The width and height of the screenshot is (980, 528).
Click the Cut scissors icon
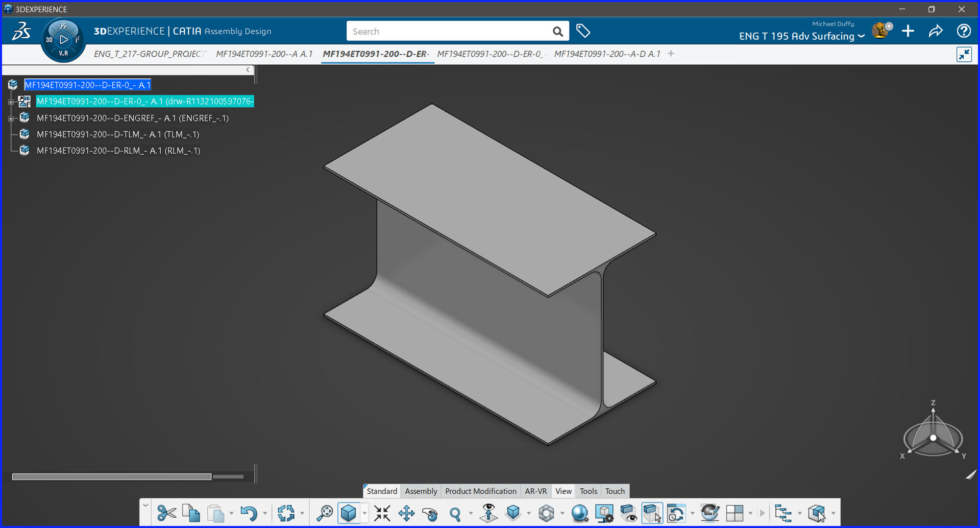point(166,513)
